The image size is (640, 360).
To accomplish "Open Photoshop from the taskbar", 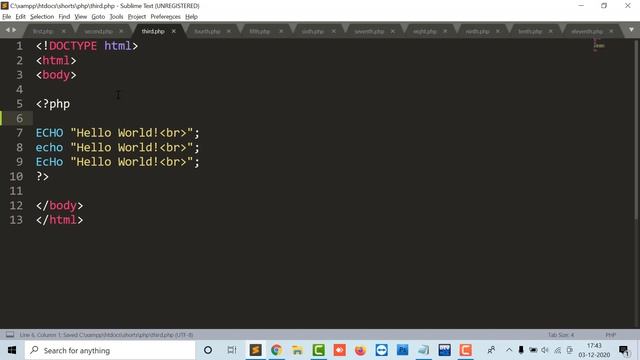I will point(402,350).
